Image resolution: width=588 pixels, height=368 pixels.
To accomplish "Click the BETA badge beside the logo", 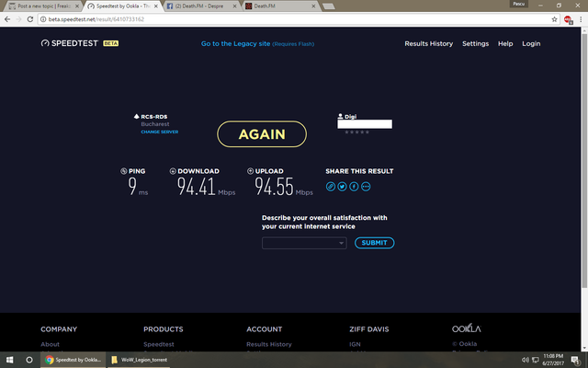I will point(110,43).
